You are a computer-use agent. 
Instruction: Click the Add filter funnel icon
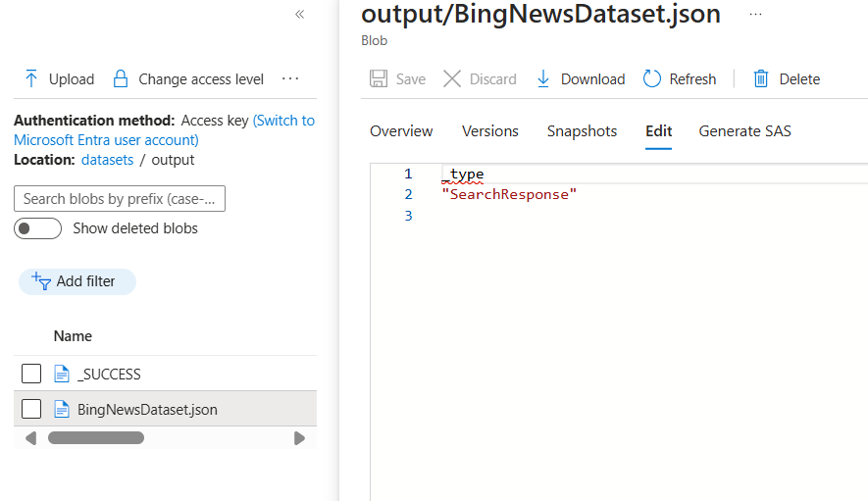click(x=41, y=281)
